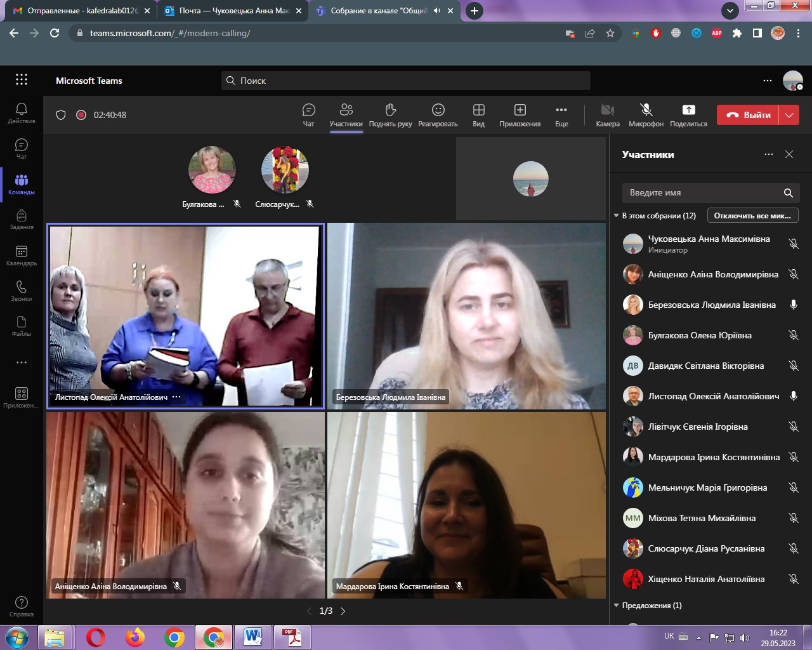Viewport: 812px width, 650px height.
Task: Open Звонки in the left sidebar
Action: (22, 291)
